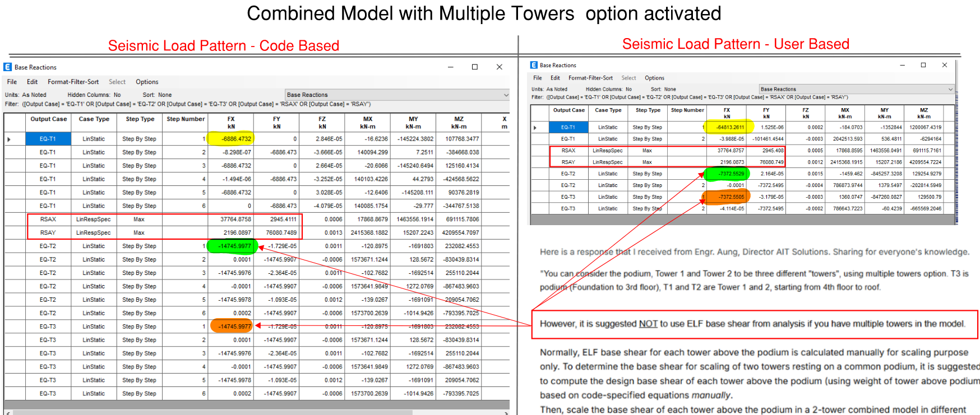Click the Step Number column header in left table
The height and width of the screenshot is (415, 980).
185,122
